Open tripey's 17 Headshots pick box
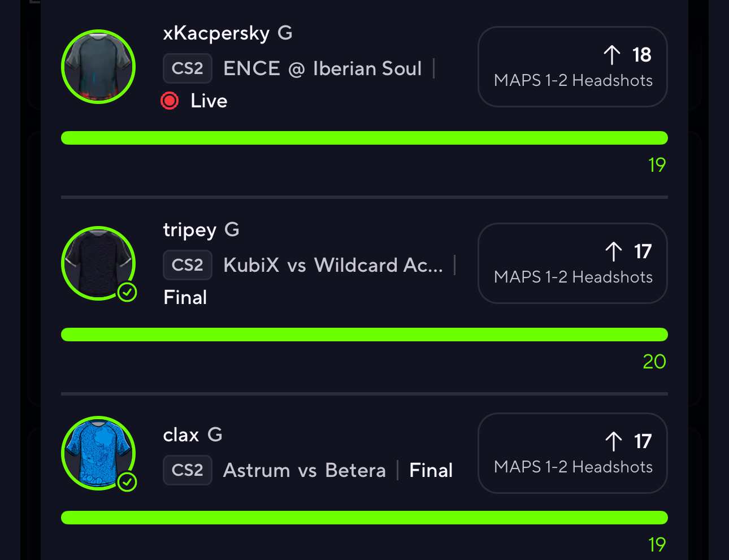Screen dimensions: 729x560 click(572, 263)
